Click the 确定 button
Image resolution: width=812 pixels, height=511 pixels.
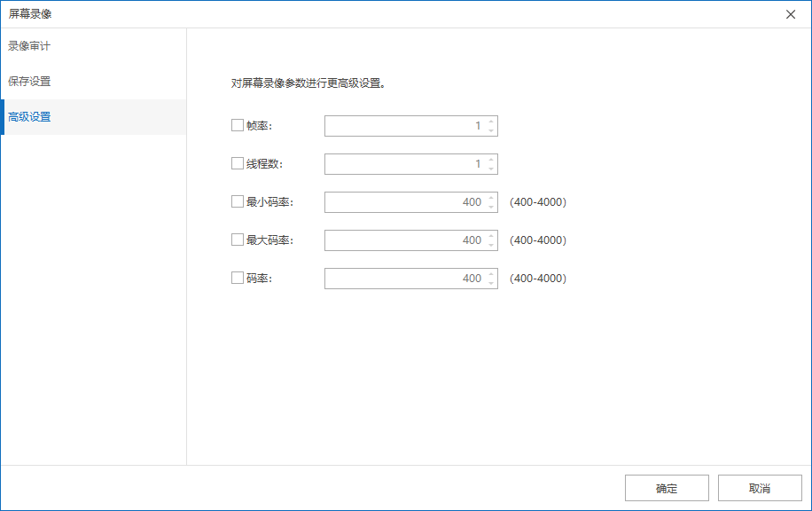pos(667,489)
